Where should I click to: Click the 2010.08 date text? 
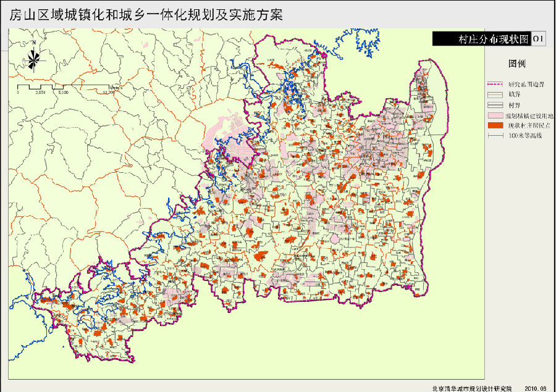coord(535,388)
